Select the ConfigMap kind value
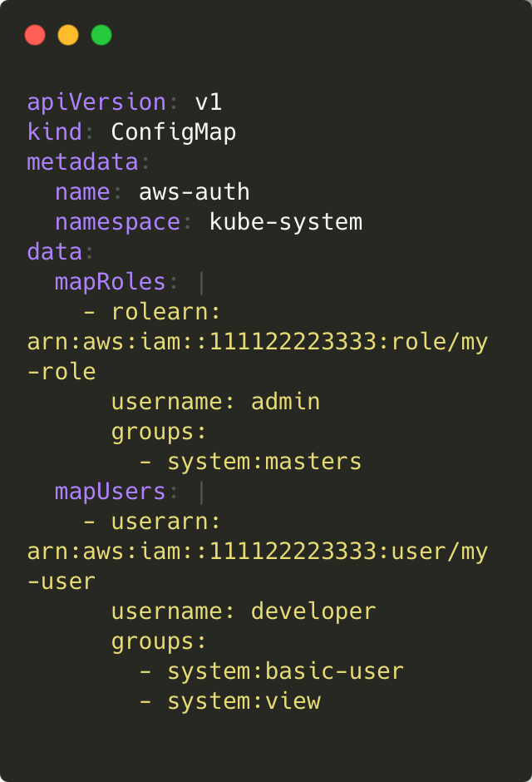532x782 pixels. pos(174,132)
